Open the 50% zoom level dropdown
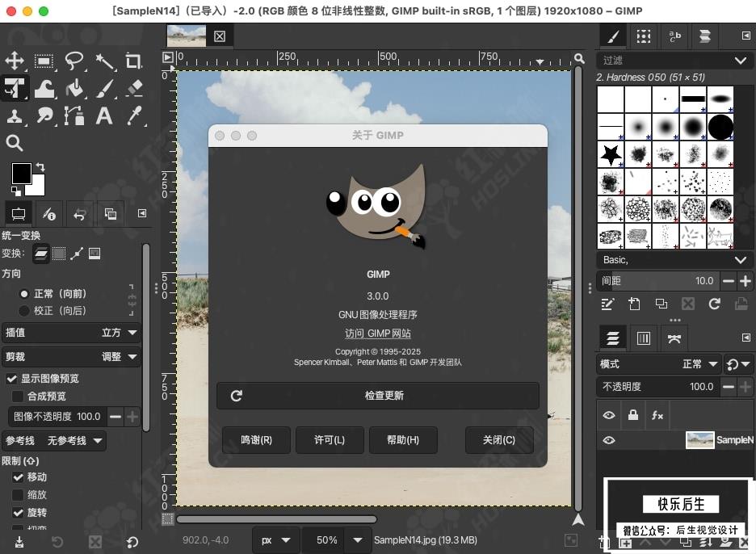 (x=358, y=540)
